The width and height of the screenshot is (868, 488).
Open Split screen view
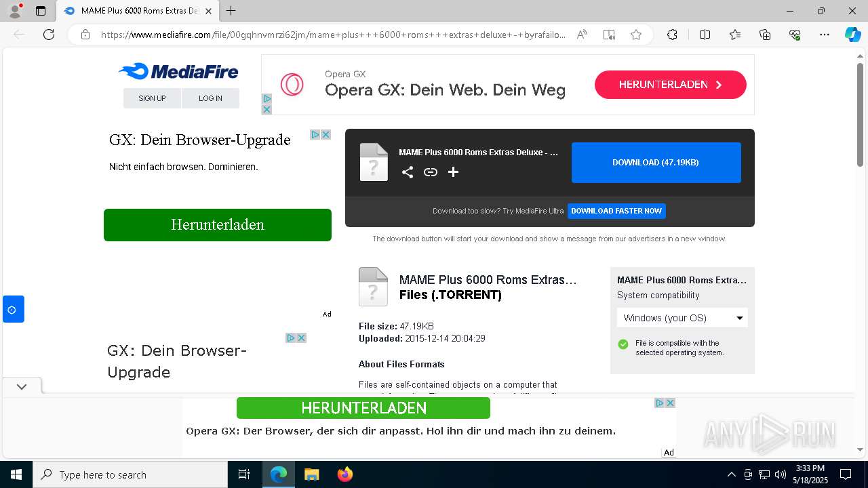[705, 35]
